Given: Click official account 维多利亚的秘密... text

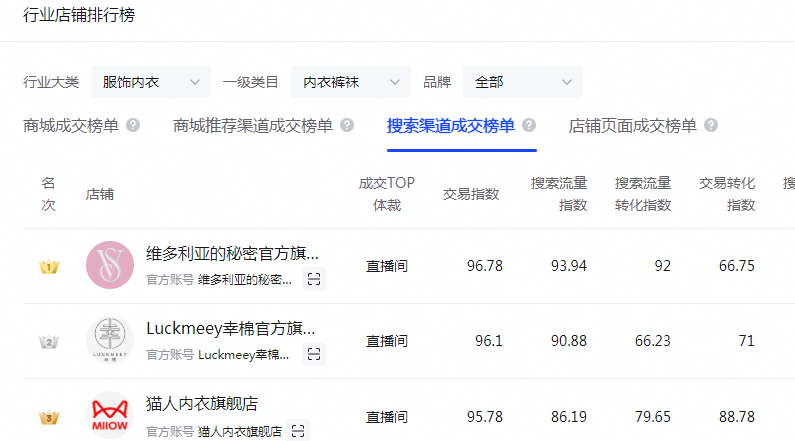Looking at the screenshot, I should point(245,280).
